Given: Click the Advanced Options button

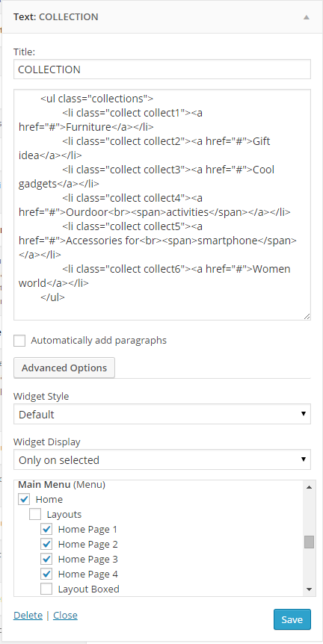Looking at the screenshot, I should pos(64,368).
